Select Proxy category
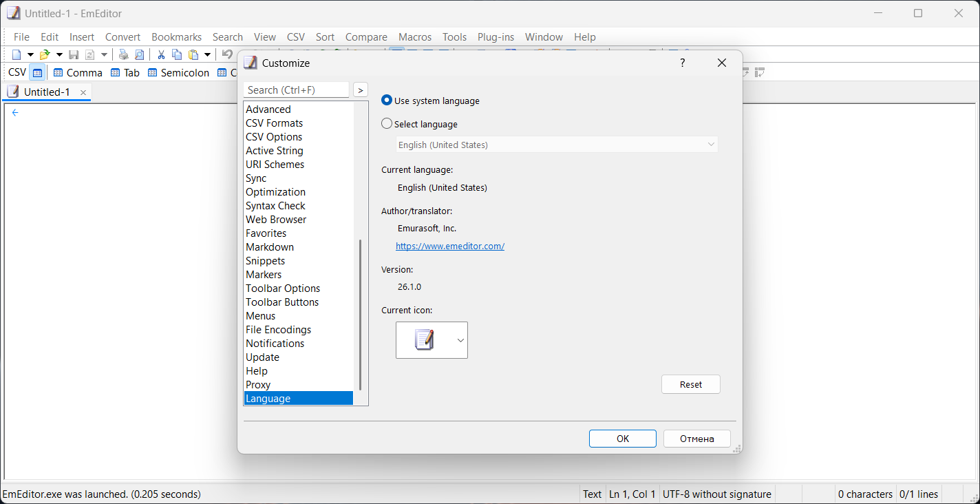980x504 pixels. pos(299,385)
